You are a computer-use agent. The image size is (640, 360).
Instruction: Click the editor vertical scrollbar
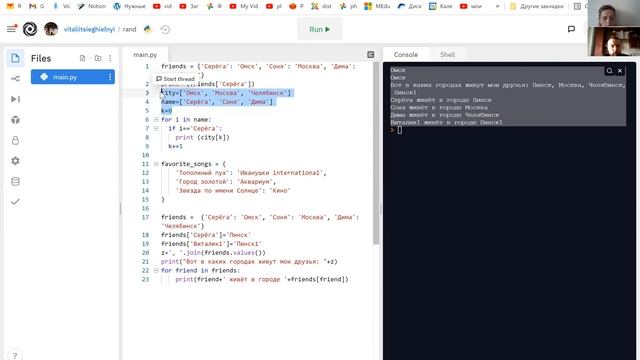click(376, 153)
